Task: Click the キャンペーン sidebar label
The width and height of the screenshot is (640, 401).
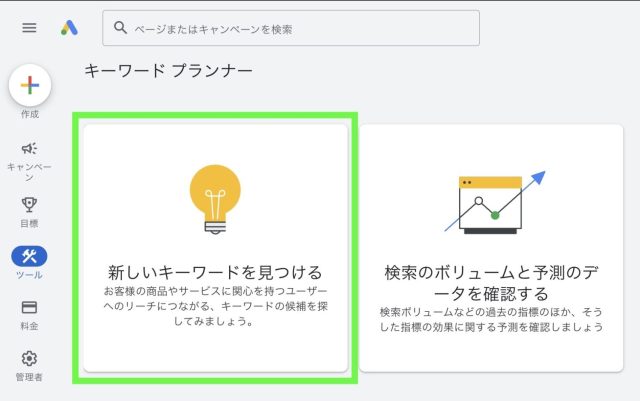Action: (x=29, y=171)
